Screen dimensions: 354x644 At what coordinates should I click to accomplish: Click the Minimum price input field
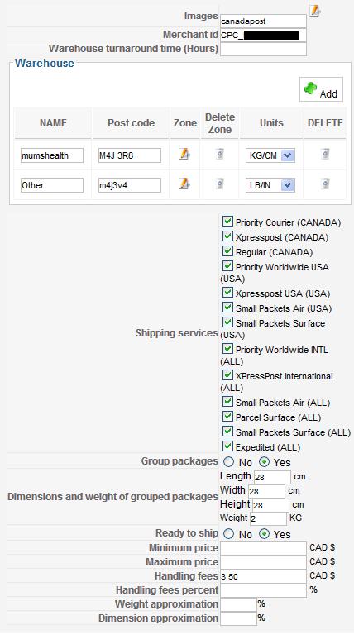tap(263, 548)
